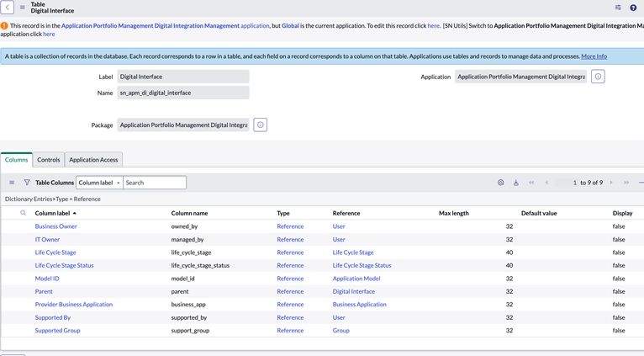Click the Name field
Image resolution: width=644 pixels, height=356 pixels.
point(183,93)
